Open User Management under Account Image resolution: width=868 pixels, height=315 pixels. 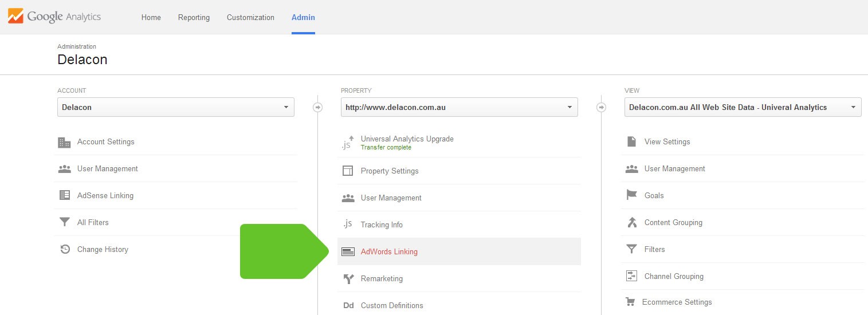108,168
